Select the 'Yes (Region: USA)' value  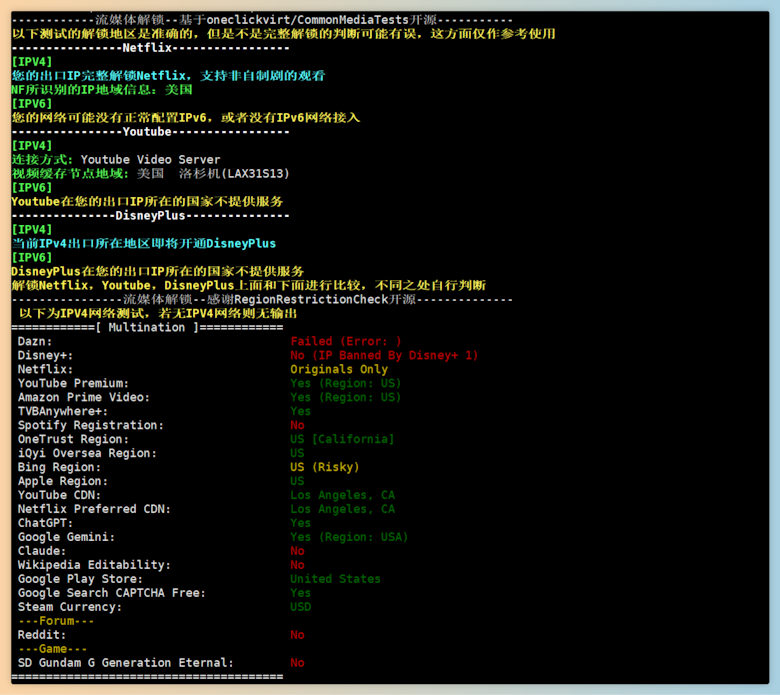pos(349,537)
